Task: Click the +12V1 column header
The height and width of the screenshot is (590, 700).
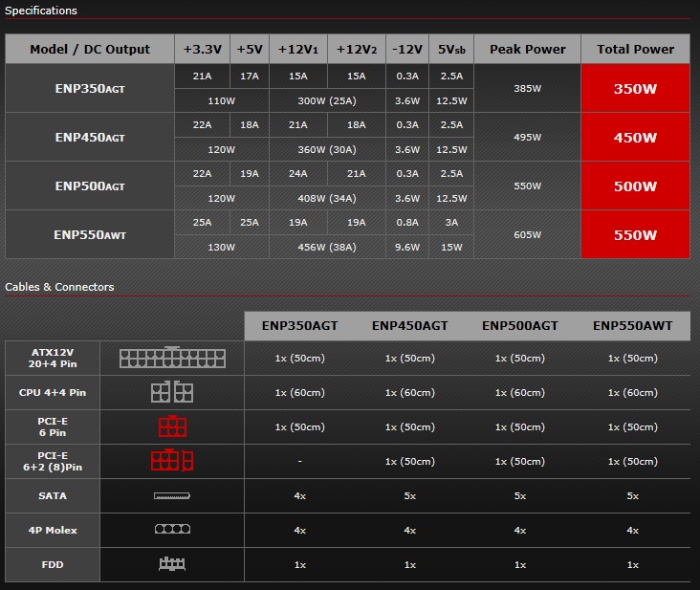Action: (298, 49)
